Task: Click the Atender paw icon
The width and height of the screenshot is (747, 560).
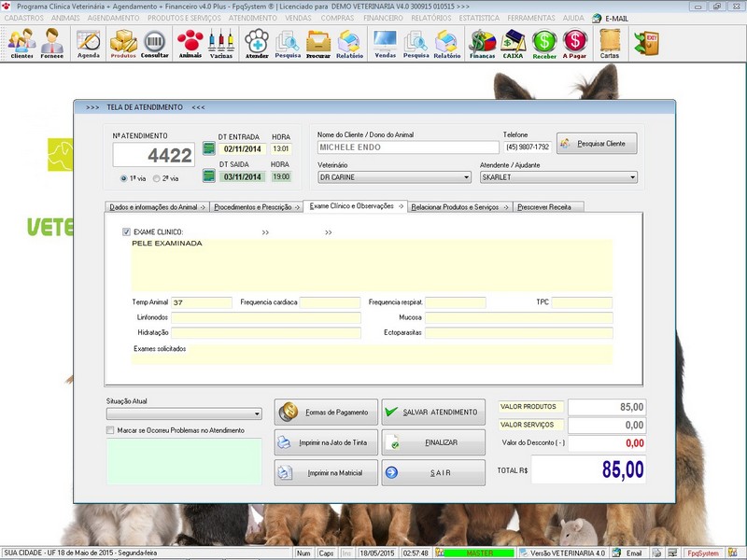Action: [257, 44]
